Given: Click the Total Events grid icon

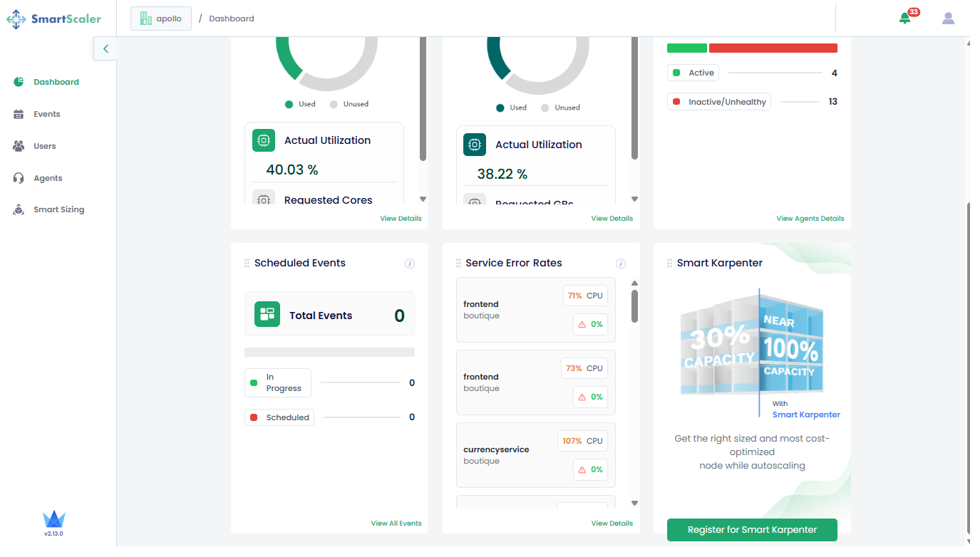Looking at the screenshot, I should click(267, 314).
